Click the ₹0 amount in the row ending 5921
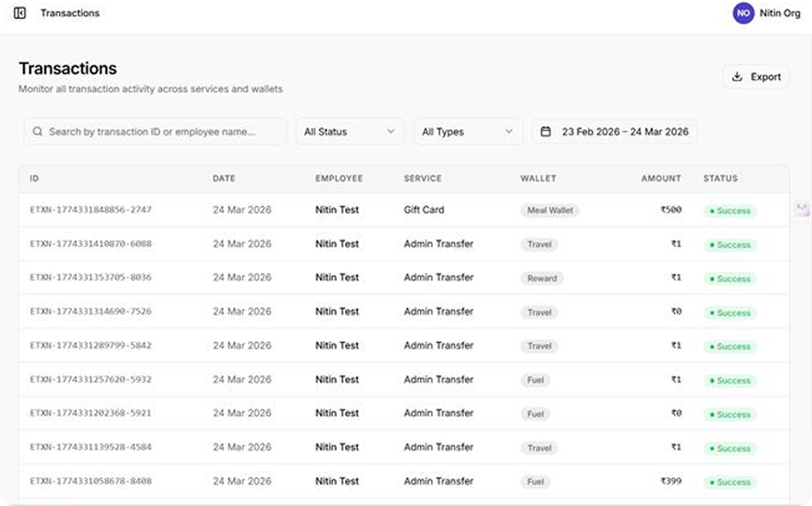This screenshot has height=506, width=812. pyautogui.click(x=676, y=413)
